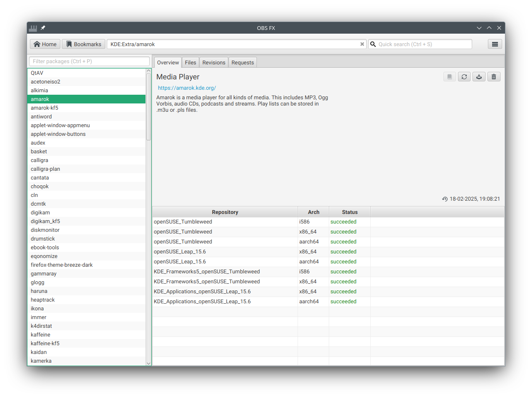Click the 18-02-2025, 19:08:21 timestamp
532x398 pixels.
click(x=475, y=199)
